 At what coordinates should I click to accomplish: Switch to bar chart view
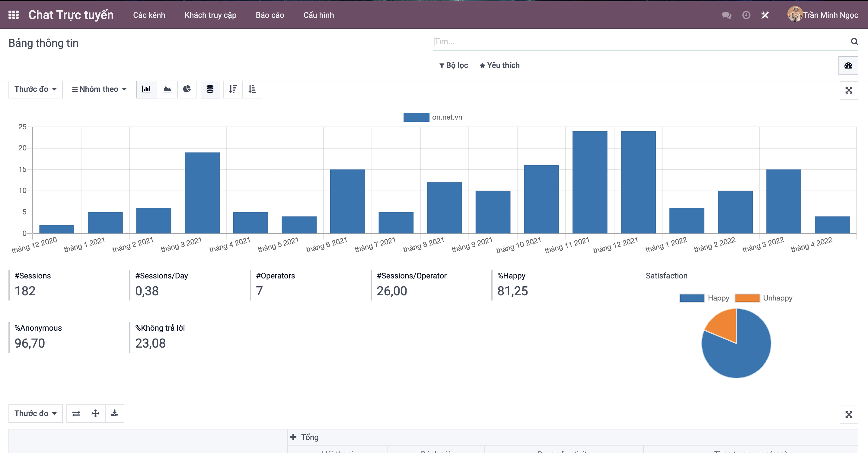pos(146,89)
